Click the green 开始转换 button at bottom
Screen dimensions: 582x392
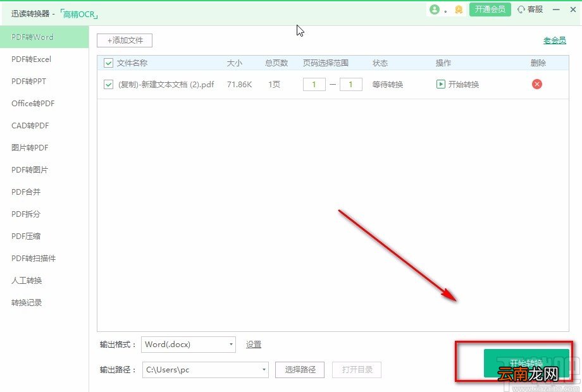(x=526, y=363)
